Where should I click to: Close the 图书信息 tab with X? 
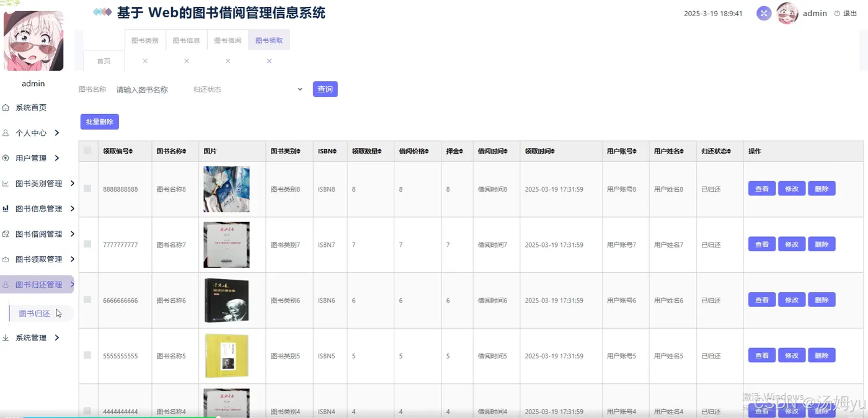(x=187, y=61)
